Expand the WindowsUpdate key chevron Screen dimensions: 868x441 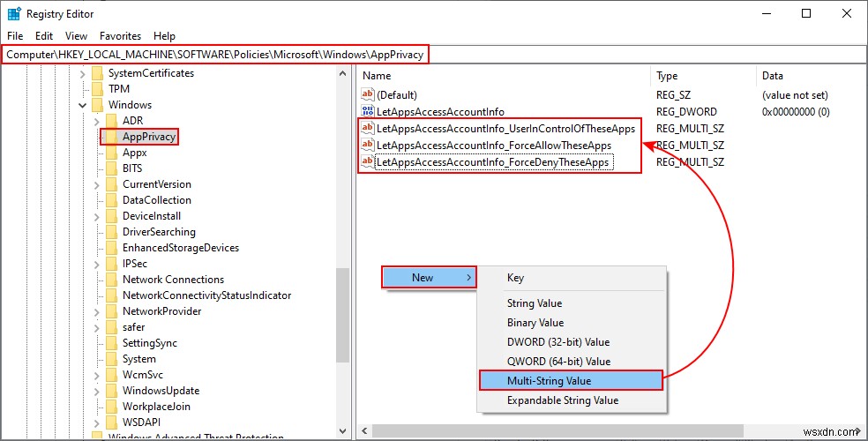click(x=97, y=392)
